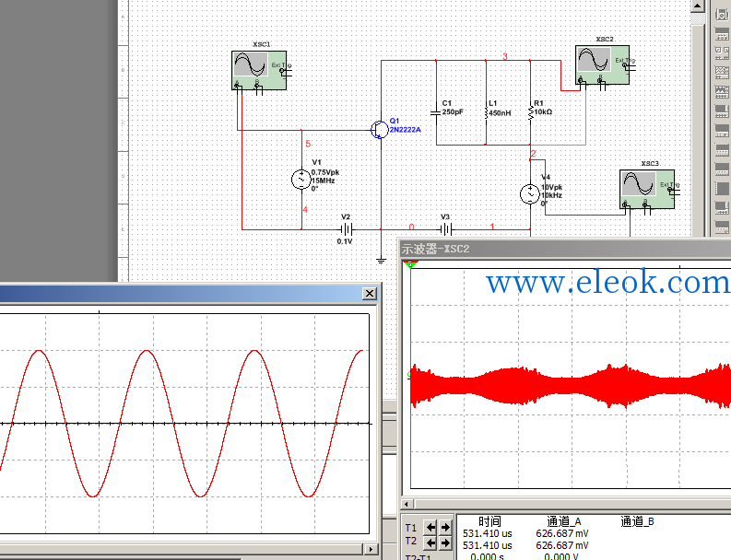Move T1 cursor right in XSC2
Viewport: 731px width, 560px height.
click(x=445, y=528)
